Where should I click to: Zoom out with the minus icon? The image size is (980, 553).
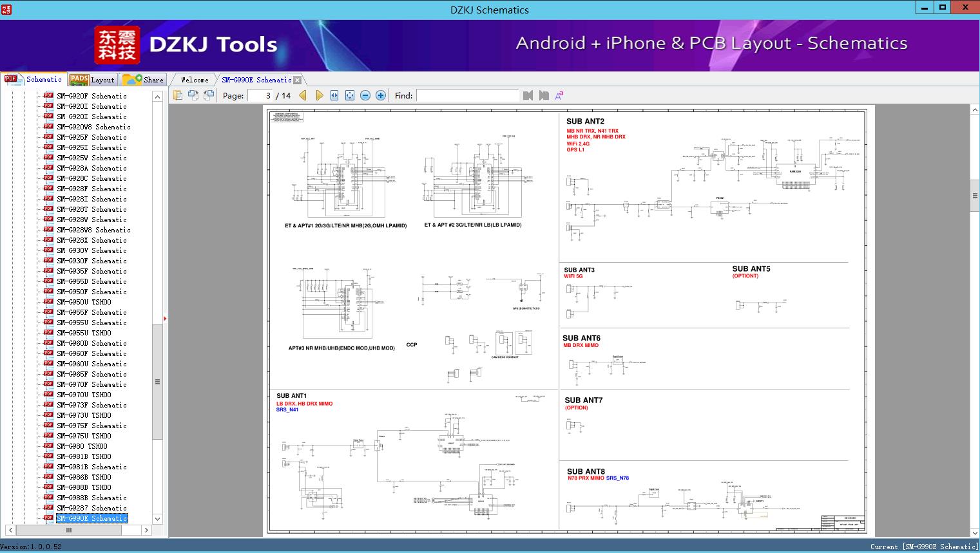[x=365, y=95]
